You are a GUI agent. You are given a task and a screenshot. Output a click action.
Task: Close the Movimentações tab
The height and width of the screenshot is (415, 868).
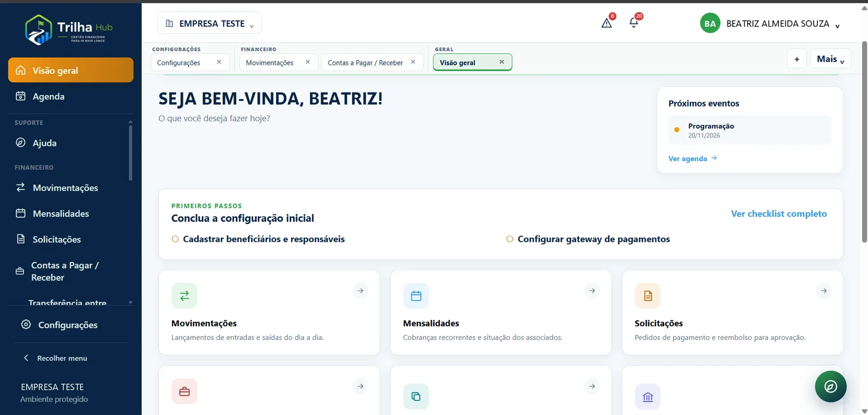(x=308, y=62)
